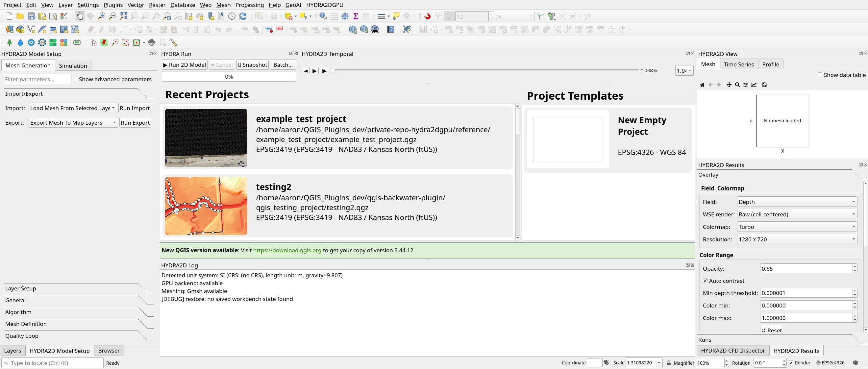Screen dimensions: 868x369
Task: Click the wrench settings plugin icon
Action: pos(173,42)
